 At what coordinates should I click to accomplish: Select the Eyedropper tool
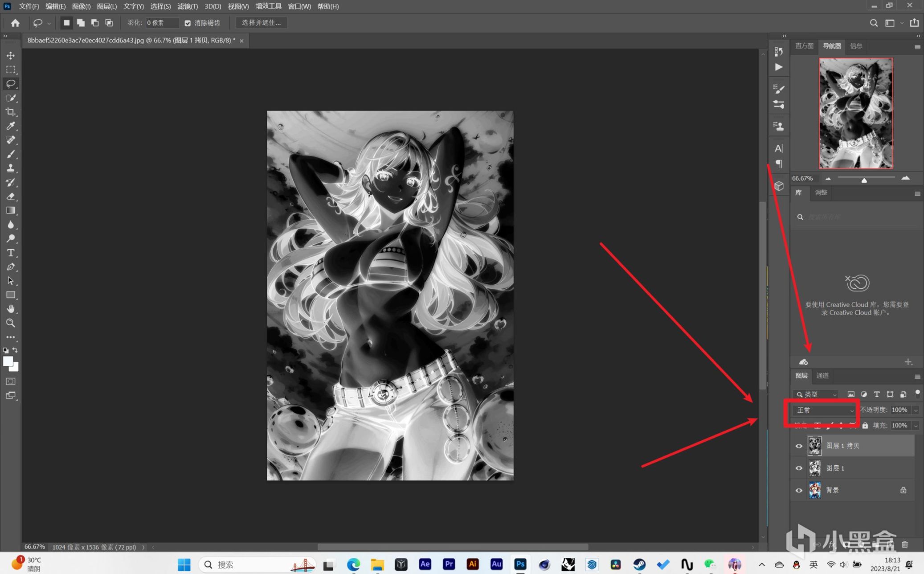pos(11,126)
